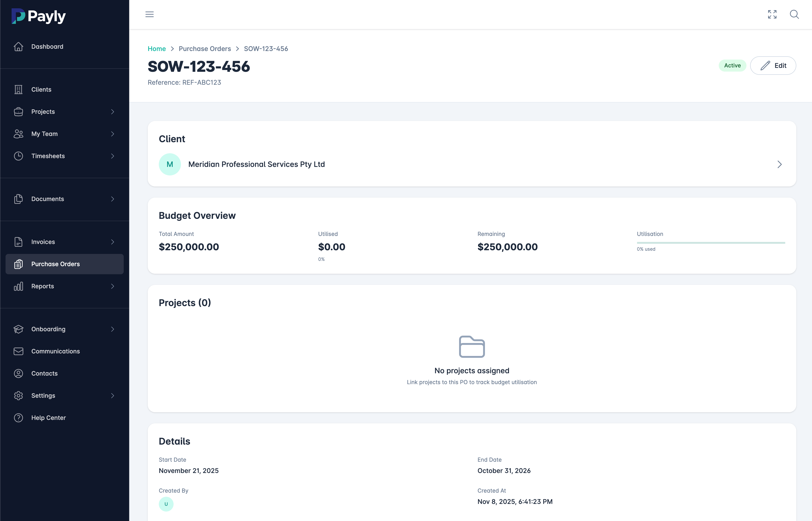Screen dimensions: 812x521
Task: Select the Invoices sidebar icon
Action: pyautogui.click(x=19, y=241)
